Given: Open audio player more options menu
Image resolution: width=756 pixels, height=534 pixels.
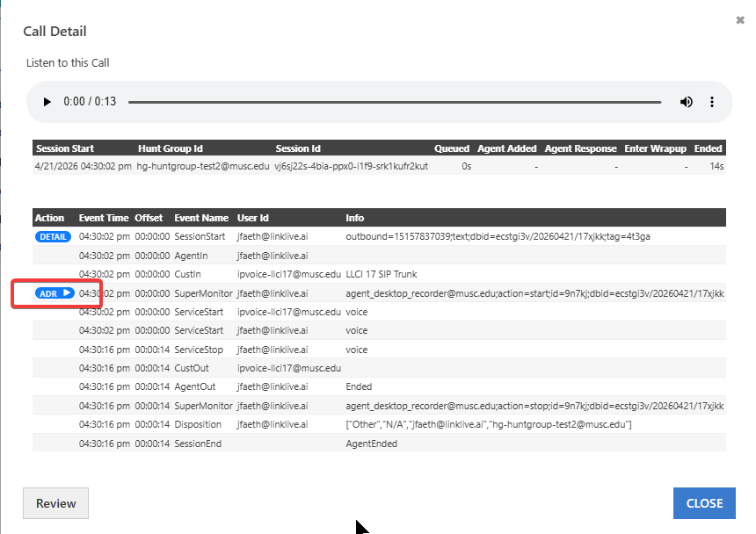Looking at the screenshot, I should click(x=712, y=102).
